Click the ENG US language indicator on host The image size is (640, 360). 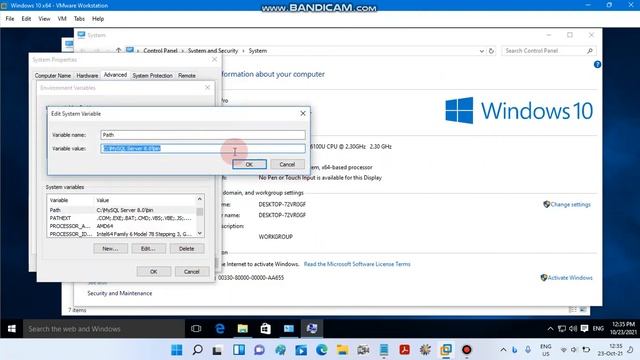coord(546,350)
